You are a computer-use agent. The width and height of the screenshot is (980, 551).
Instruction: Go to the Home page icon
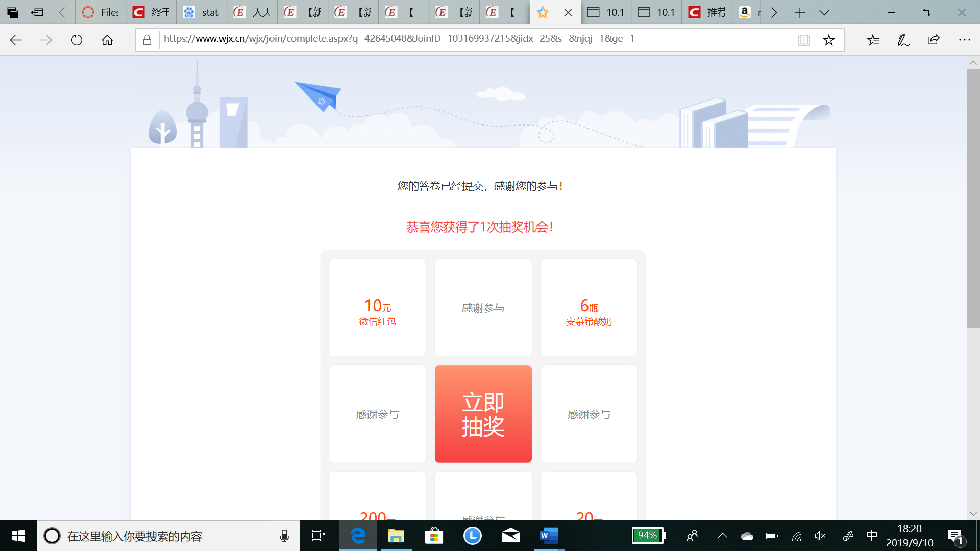pos(107,40)
